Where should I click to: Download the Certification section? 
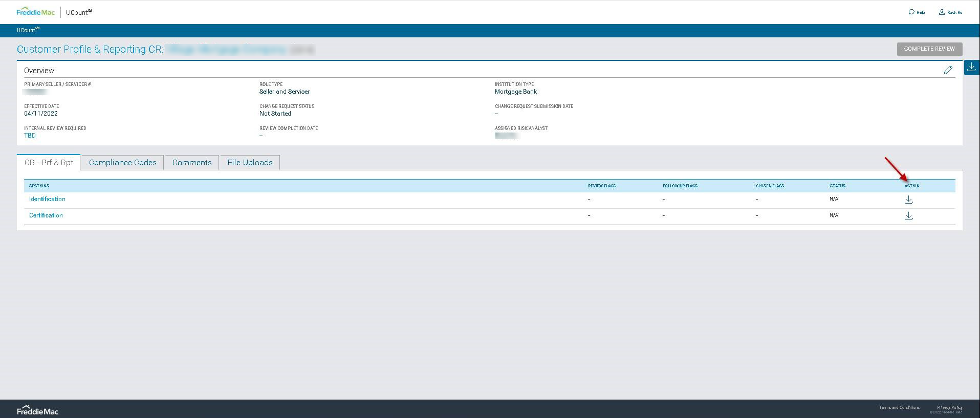click(x=908, y=216)
